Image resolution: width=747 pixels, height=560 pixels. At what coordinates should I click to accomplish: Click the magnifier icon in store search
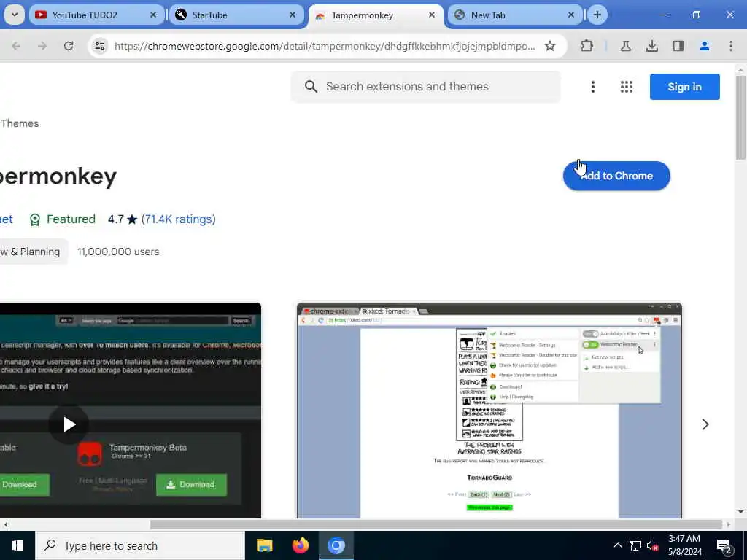[x=311, y=86]
